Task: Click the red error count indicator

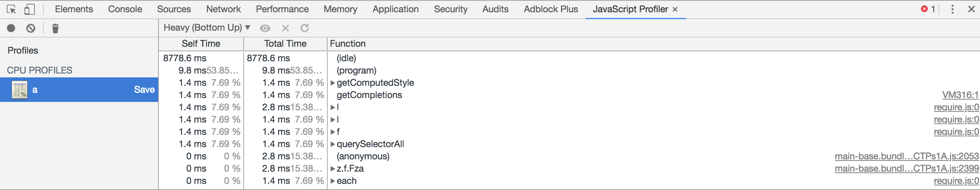Action: click(928, 9)
